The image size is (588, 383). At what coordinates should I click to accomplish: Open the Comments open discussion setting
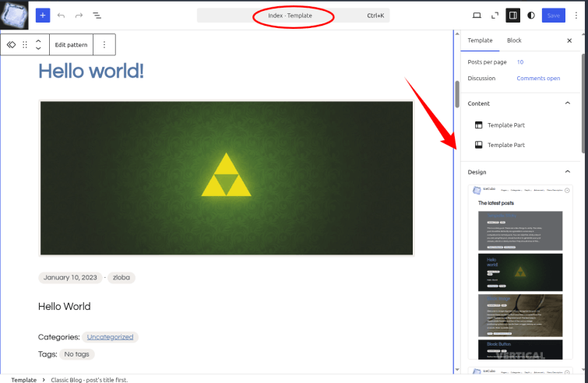(x=538, y=79)
